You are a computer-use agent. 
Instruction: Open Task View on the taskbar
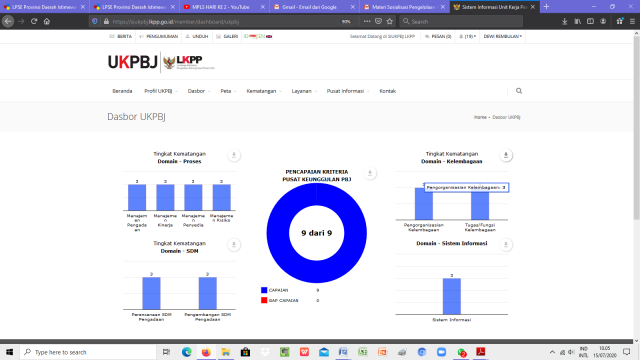pyautogui.click(x=166, y=352)
